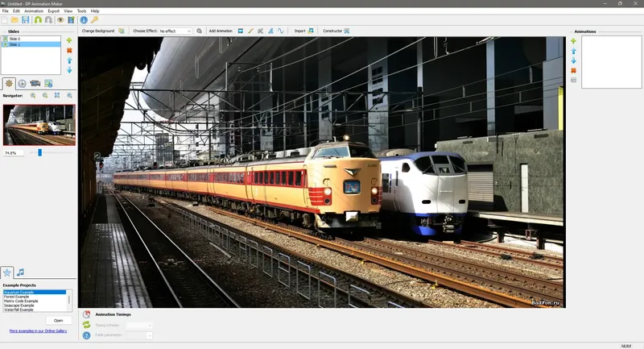The width and height of the screenshot is (644, 349).
Task: Save the project with the floppy disk icon
Action: pos(26,19)
